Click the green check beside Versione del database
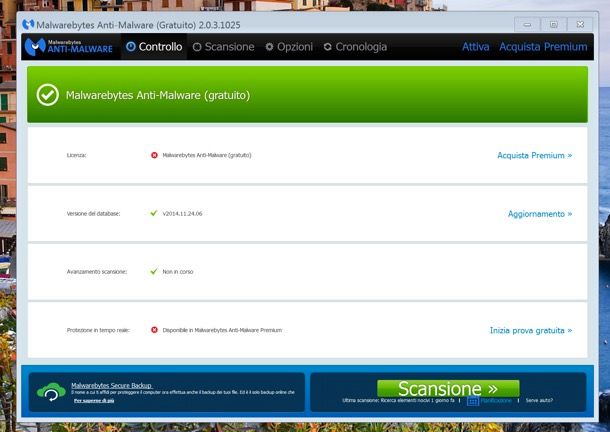610x432 pixels. (154, 213)
